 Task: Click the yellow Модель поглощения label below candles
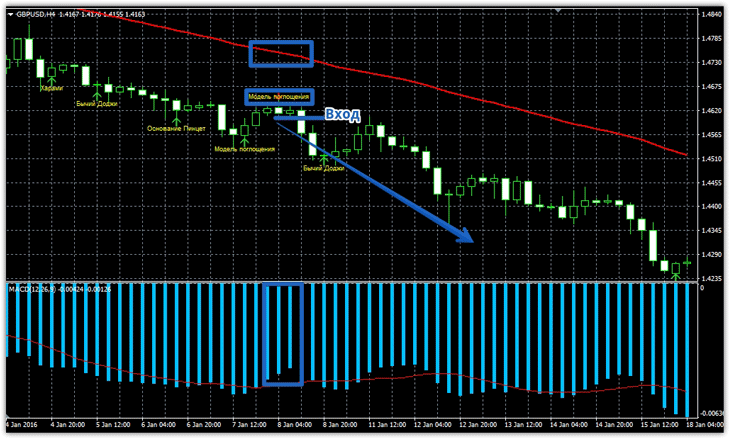click(244, 149)
